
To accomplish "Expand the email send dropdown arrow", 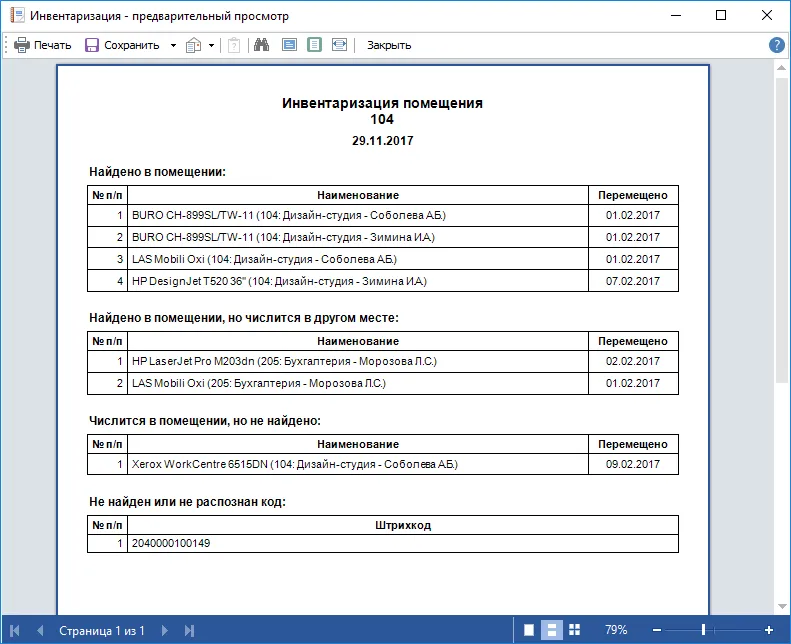I will pyautogui.click(x=211, y=45).
